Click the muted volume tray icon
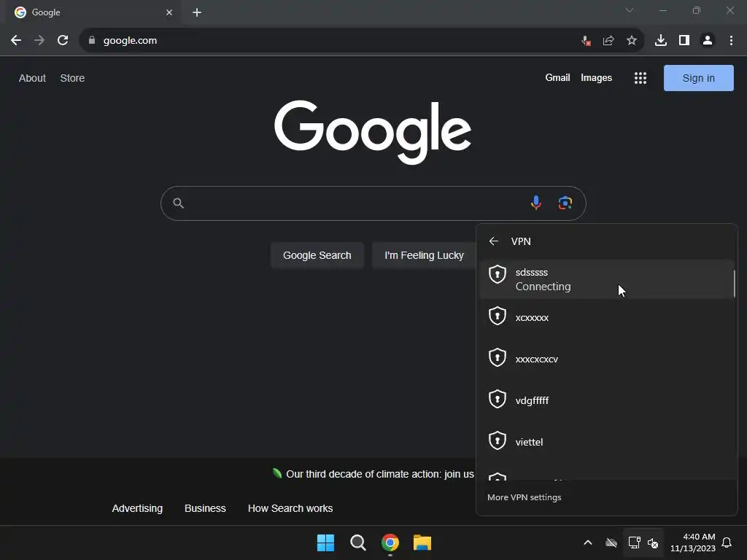 [653, 542]
